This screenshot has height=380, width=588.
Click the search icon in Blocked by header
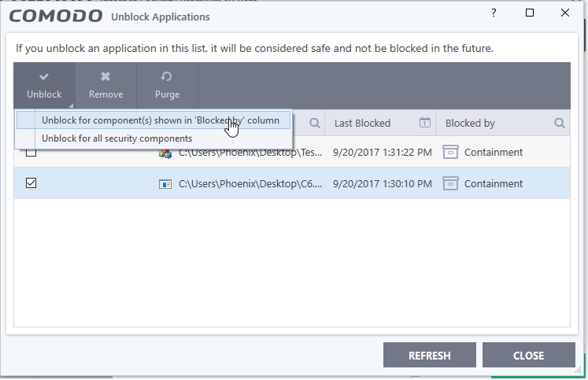tap(560, 123)
